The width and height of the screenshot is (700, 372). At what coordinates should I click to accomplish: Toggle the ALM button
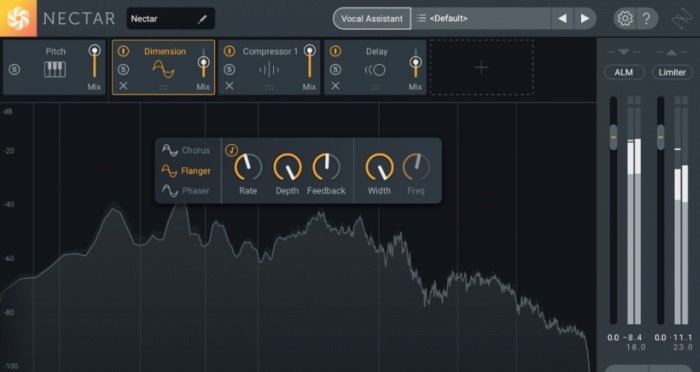pyautogui.click(x=624, y=72)
